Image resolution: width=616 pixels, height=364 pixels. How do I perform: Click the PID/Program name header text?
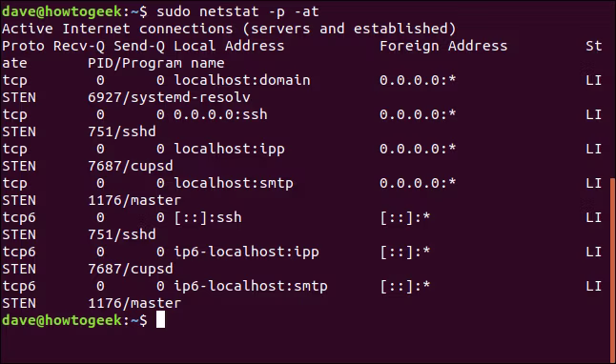click(x=156, y=63)
